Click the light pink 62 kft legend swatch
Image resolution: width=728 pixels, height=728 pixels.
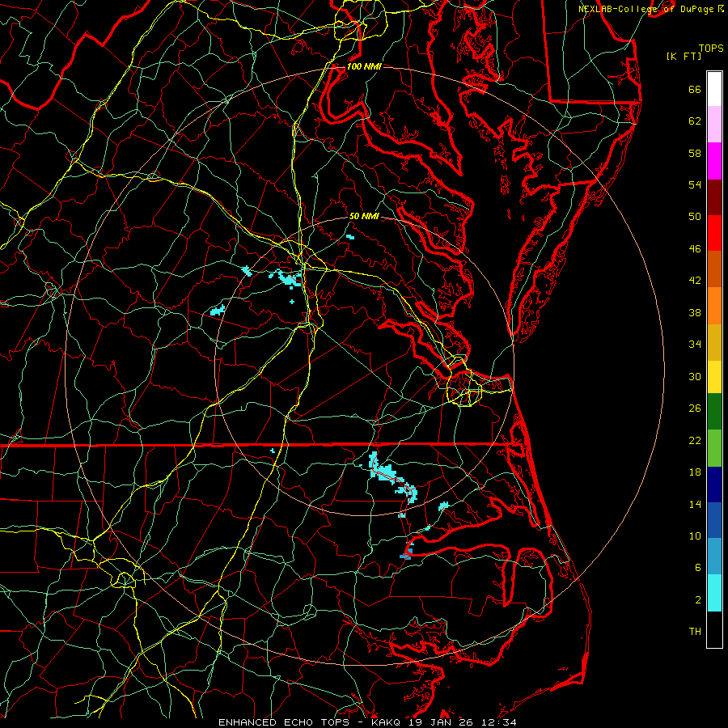tap(714, 124)
